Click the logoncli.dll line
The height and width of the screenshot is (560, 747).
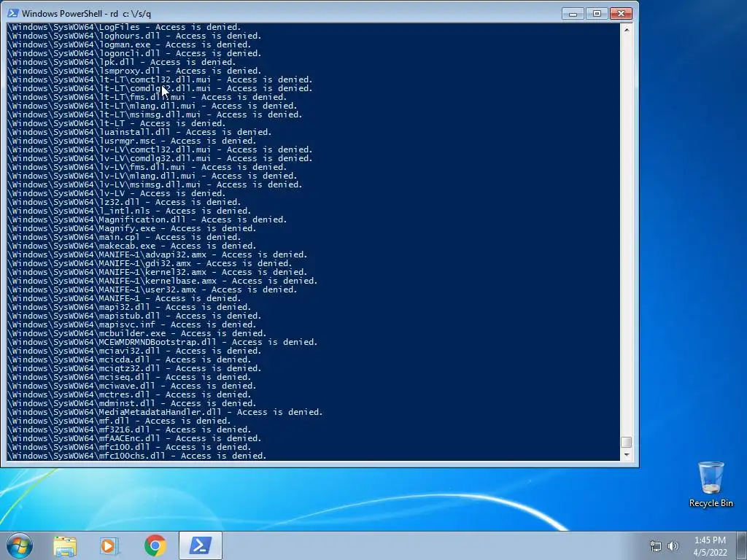coord(134,53)
